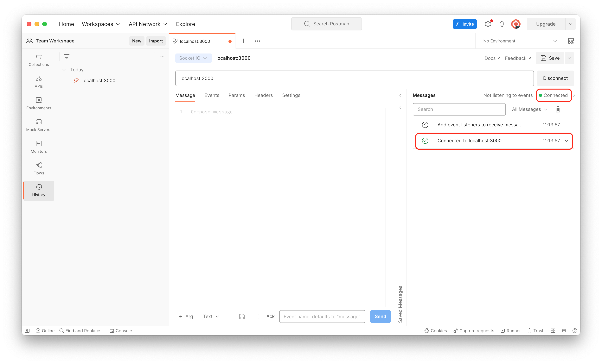This screenshot has width=602, height=364.
Task: Open the Collections sidebar panel
Action: point(39,60)
